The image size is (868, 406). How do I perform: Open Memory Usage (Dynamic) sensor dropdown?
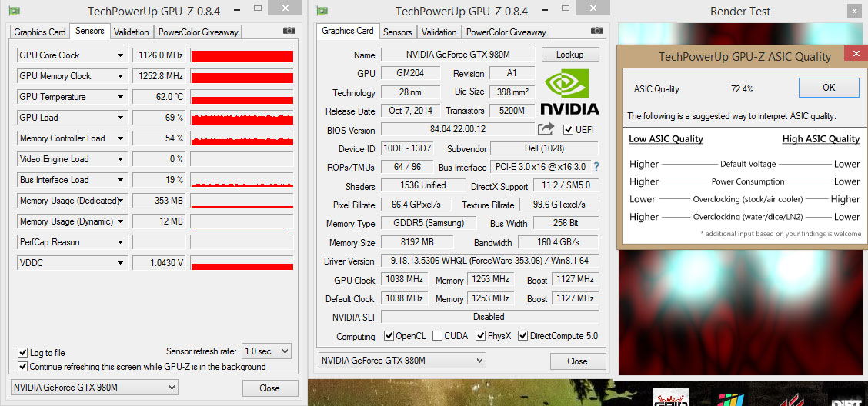tap(120, 221)
